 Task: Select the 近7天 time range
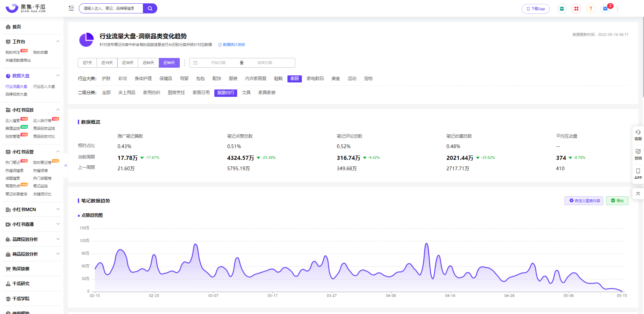[87, 63]
